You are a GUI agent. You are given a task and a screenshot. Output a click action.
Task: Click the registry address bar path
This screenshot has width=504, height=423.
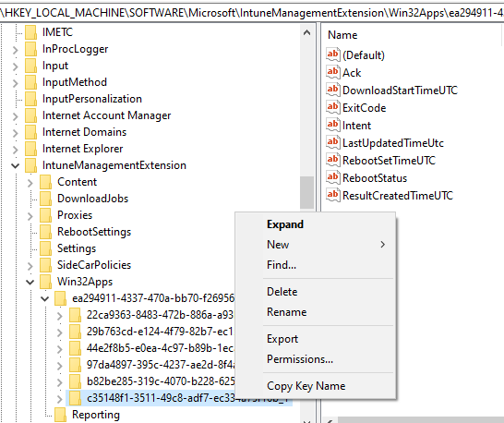252,13
